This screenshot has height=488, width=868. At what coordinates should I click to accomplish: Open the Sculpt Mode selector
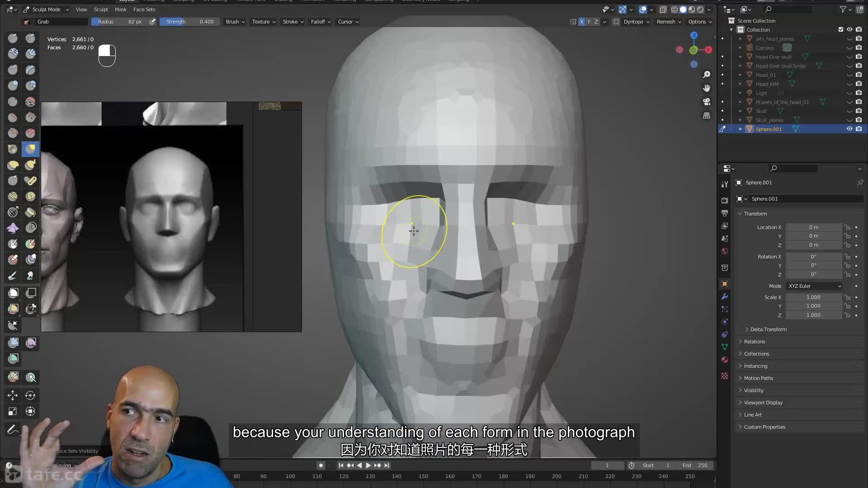46,9
